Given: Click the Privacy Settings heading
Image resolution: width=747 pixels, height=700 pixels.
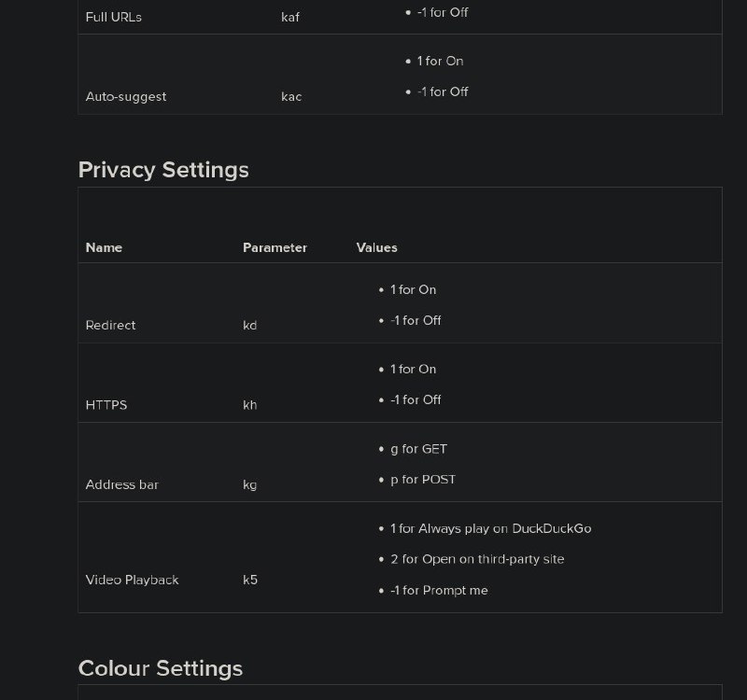Looking at the screenshot, I should pos(163,170).
